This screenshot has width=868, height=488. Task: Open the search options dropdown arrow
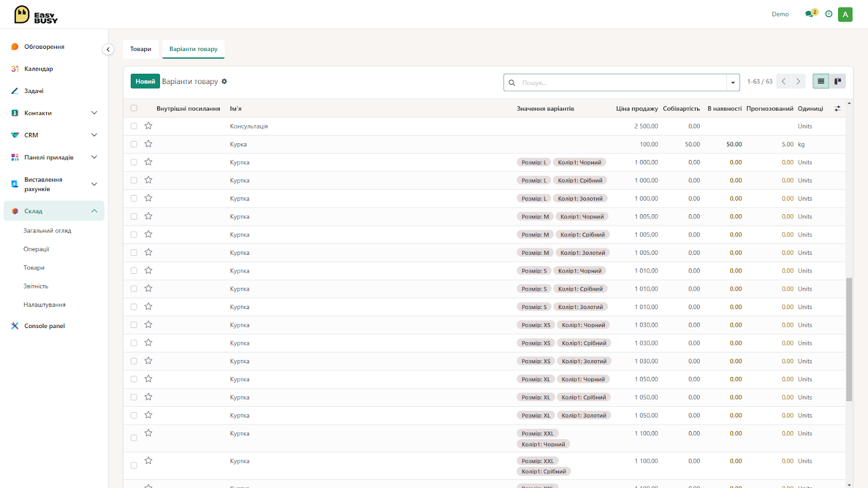point(733,82)
